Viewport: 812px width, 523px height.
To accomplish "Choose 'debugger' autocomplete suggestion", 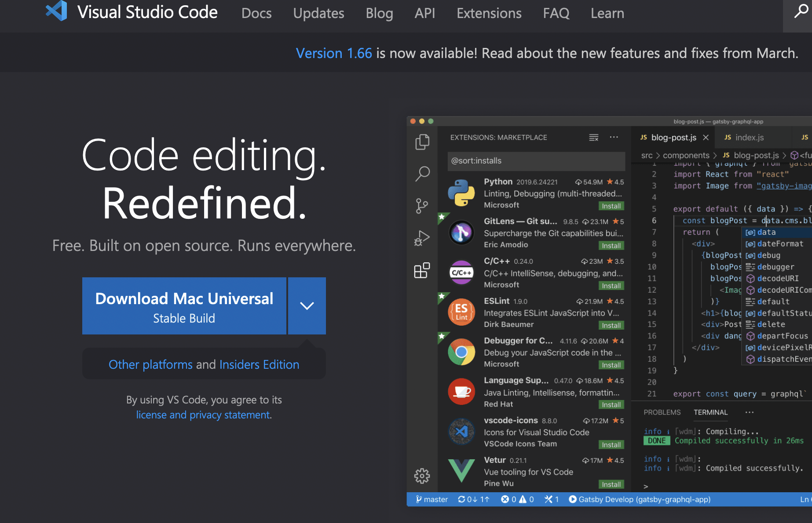I will click(777, 267).
